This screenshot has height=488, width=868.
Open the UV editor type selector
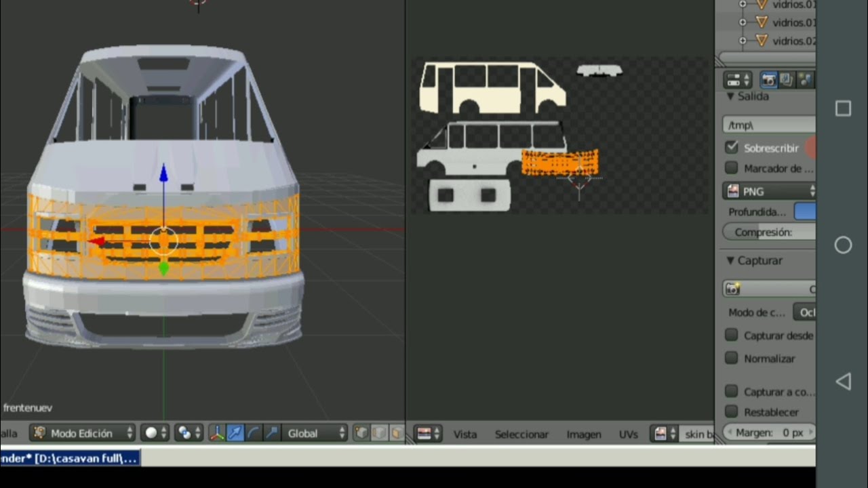pyautogui.click(x=429, y=434)
